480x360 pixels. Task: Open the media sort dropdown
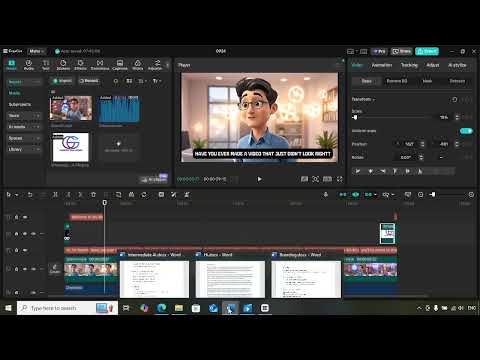click(142, 81)
